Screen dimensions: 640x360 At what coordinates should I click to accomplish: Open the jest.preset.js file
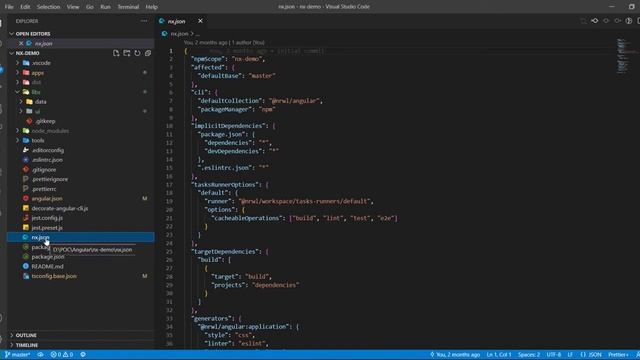coord(47,228)
